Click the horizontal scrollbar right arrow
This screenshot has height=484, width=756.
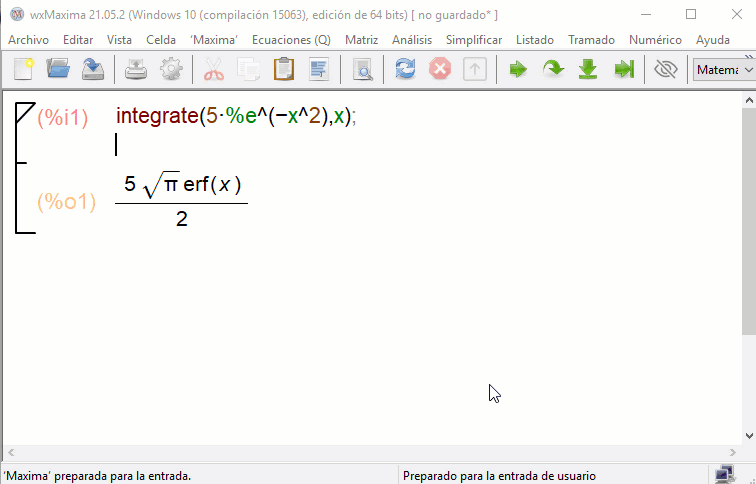coord(733,452)
